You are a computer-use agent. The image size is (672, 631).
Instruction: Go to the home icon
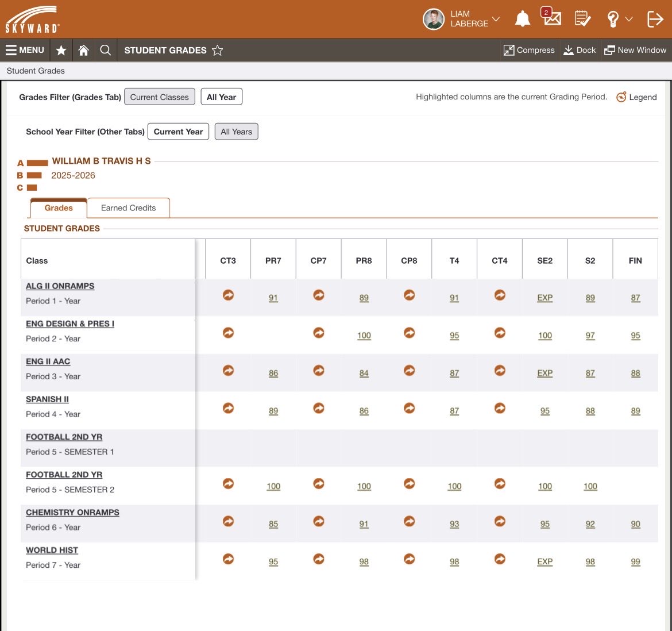point(84,50)
